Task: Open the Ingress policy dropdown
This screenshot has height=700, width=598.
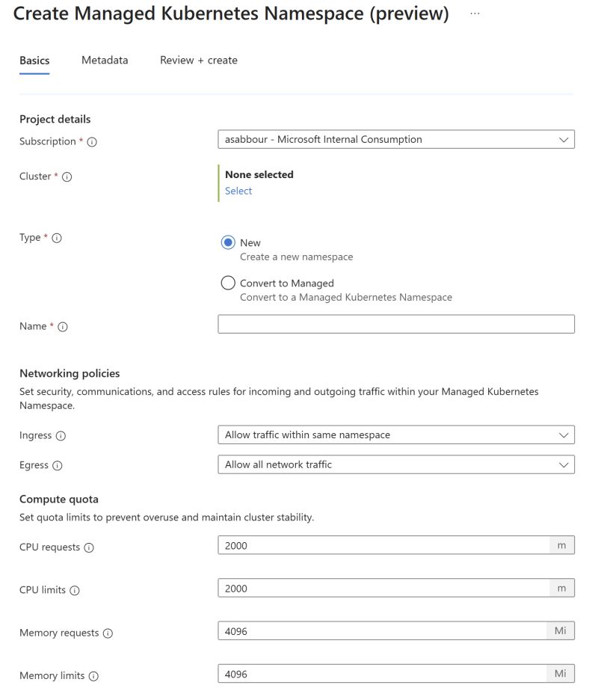Action: pos(395,435)
